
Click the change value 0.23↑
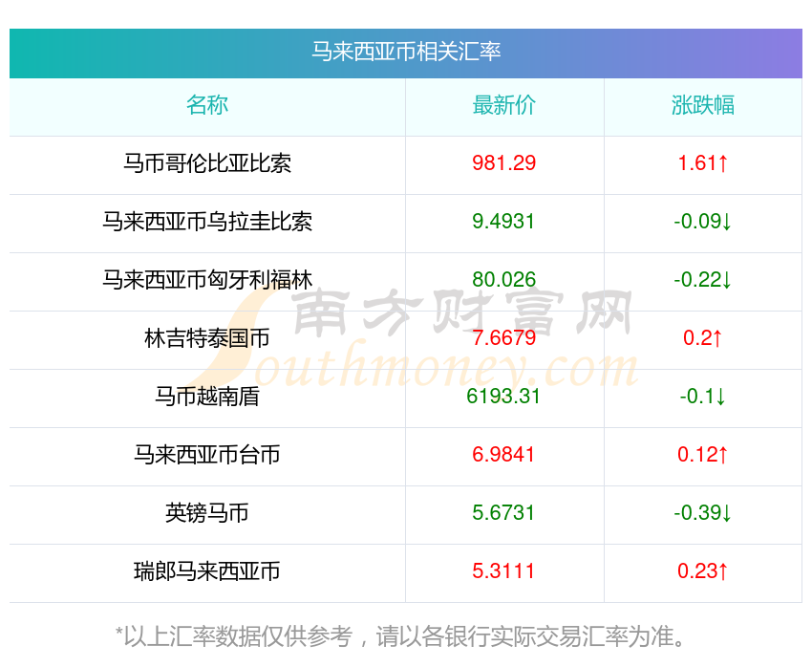[703, 571]
